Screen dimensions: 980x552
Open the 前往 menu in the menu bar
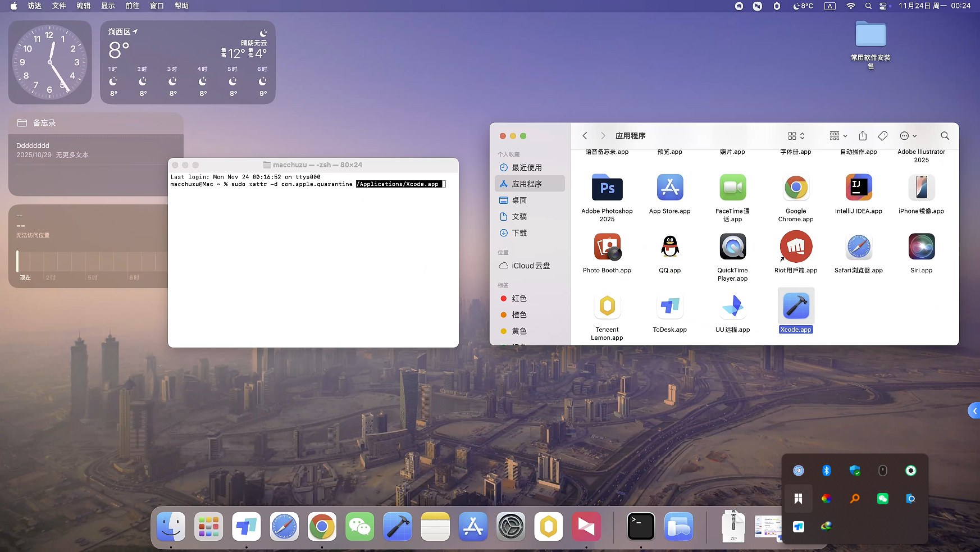point(133,6)
